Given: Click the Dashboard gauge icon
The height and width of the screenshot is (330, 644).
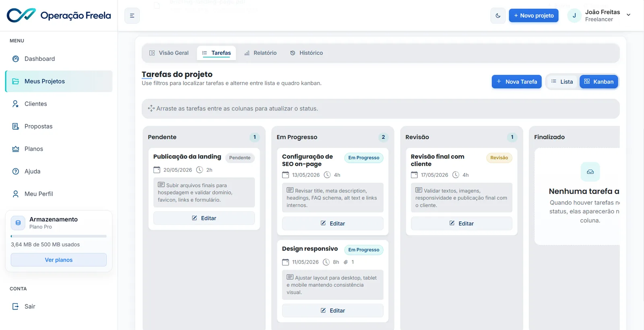Looking at the screenshot, I should point(16,59).
